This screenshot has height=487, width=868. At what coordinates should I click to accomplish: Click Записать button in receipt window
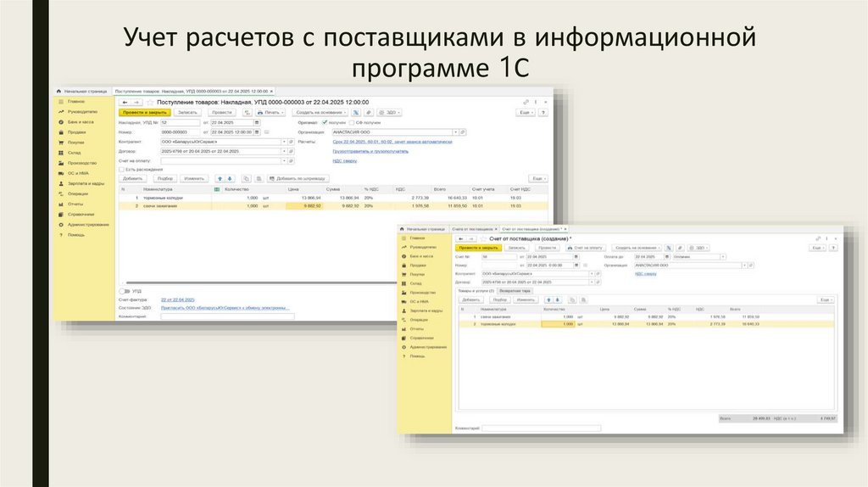coord(187,113)
